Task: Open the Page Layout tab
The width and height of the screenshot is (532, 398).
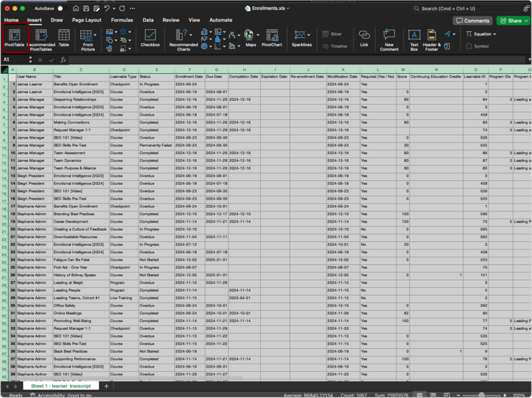Action: (86, 20)
